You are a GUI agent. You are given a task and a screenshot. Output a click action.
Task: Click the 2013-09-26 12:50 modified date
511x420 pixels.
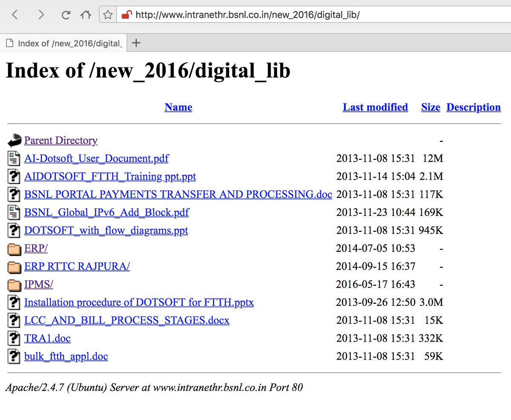pos(376,302)
